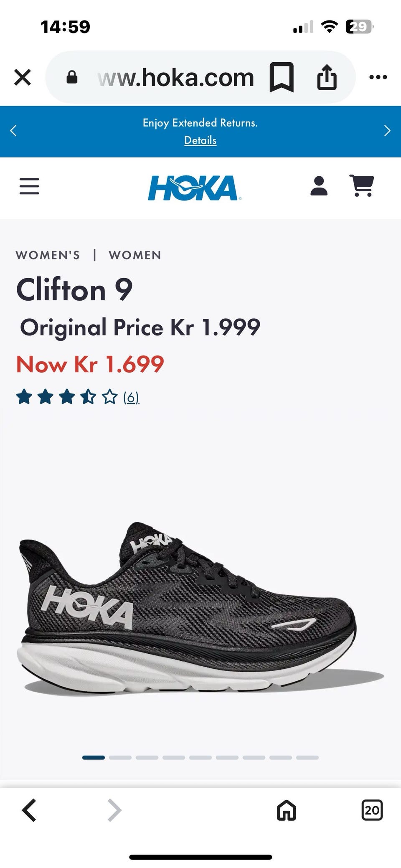Open the (6) reviews count link
The image size is (401, 868).
pos(131,397)
